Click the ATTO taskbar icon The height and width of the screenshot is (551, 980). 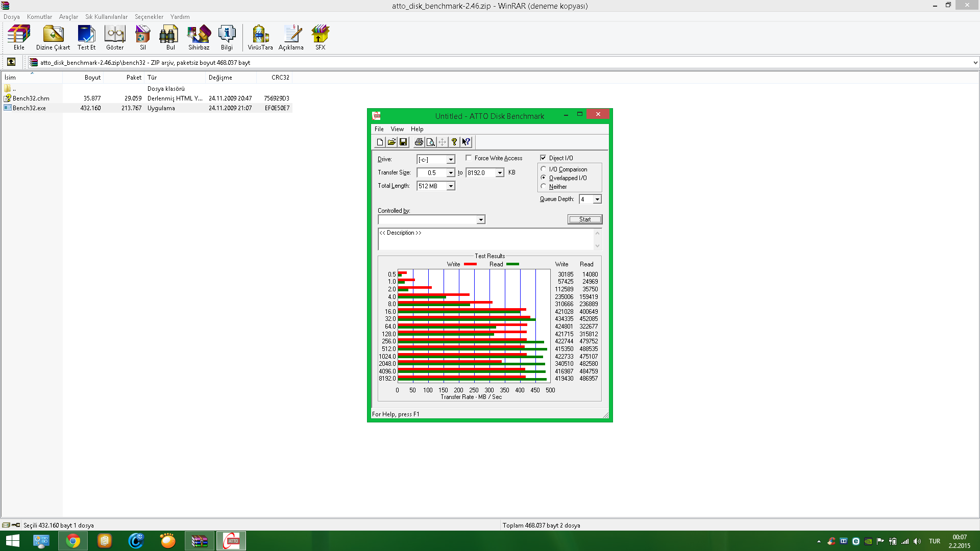coord(231,541)
